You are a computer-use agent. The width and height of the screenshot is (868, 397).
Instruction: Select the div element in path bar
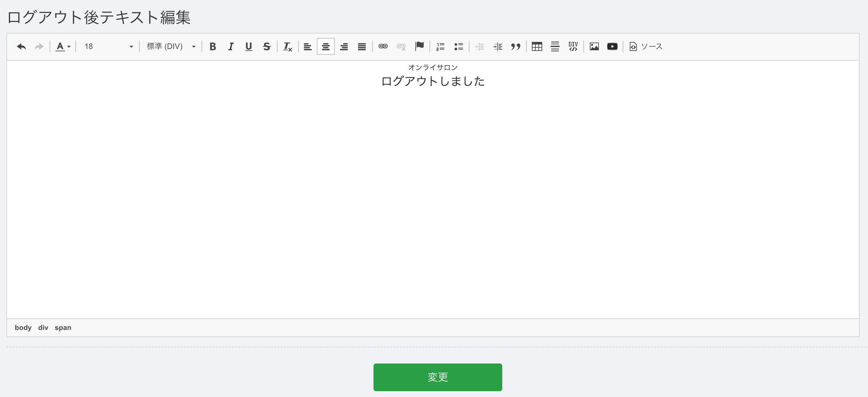tap(43, 327)
